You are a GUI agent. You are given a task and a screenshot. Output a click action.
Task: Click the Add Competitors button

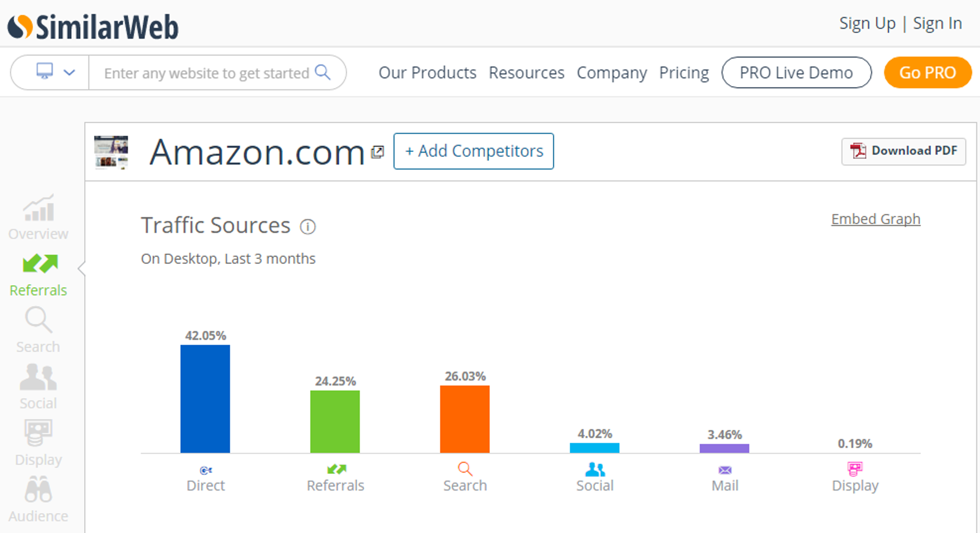click(473, 151)
